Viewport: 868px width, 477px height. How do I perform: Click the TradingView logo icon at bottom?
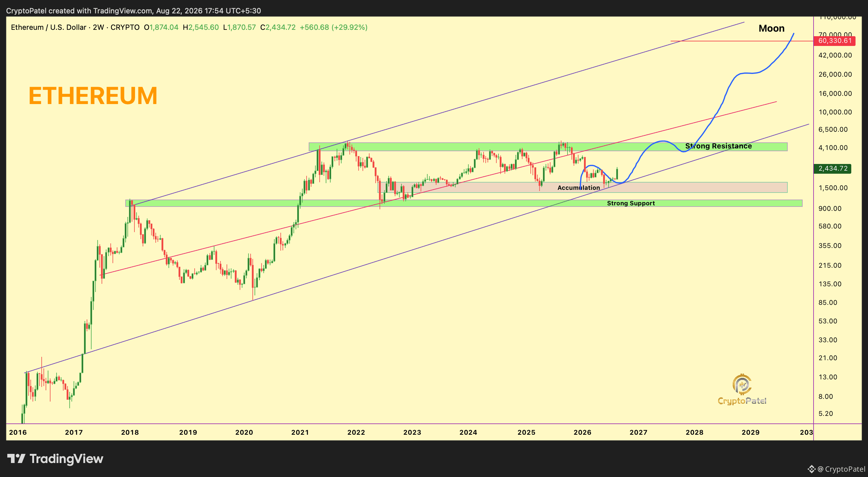16,459
